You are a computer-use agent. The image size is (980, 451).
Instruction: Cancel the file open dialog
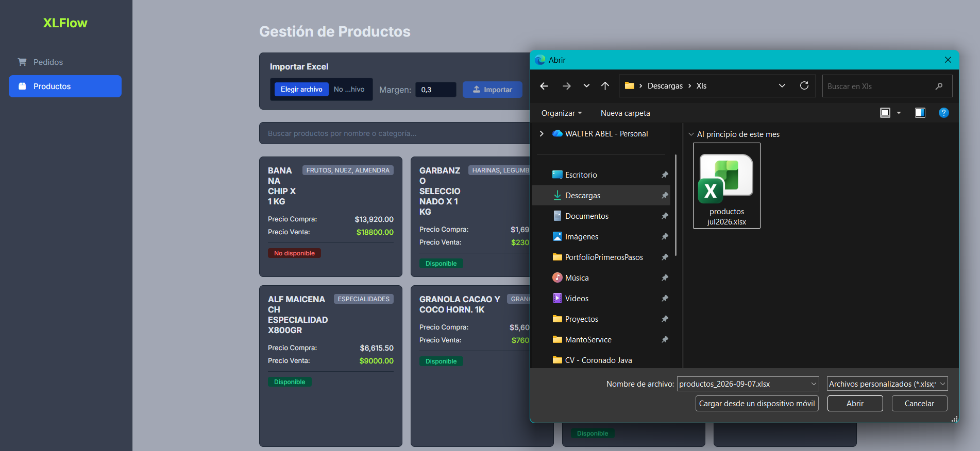(919, 404)
